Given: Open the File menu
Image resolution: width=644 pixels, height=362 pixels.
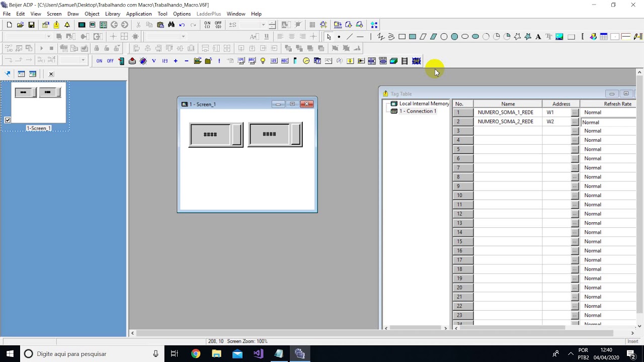Looking at the screenshot, I should point(7,14).
